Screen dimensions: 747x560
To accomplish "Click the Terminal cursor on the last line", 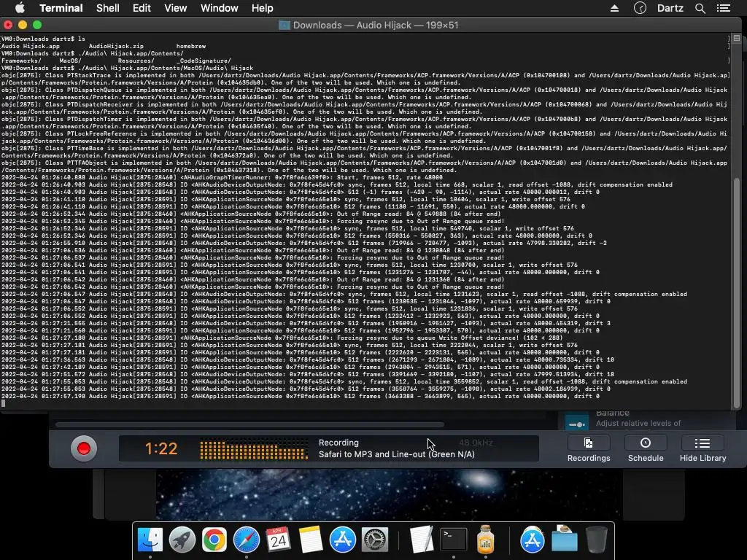I will (4, 403).
